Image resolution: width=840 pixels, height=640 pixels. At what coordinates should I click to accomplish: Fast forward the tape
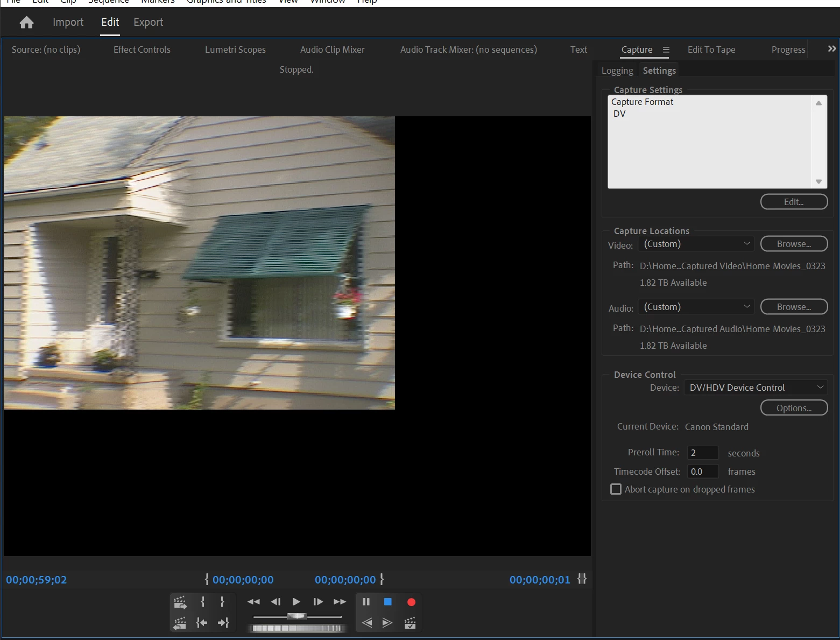coord(340,602)
